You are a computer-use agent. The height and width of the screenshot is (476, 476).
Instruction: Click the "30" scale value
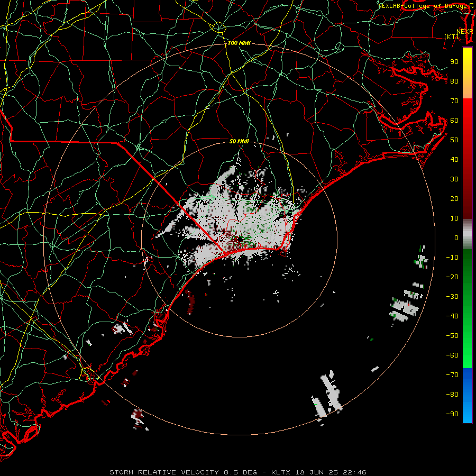[454, 179]
